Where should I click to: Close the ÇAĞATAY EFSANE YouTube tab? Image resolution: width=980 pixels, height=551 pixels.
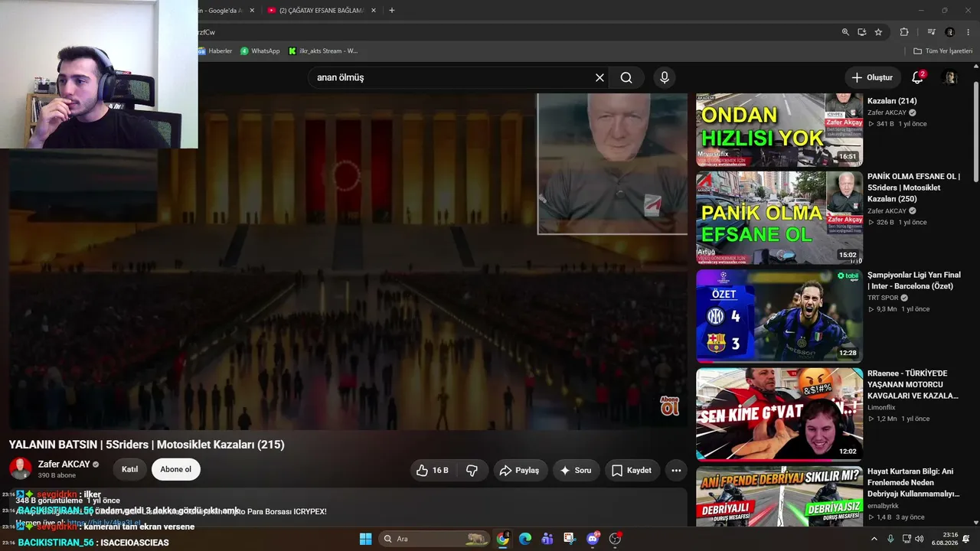[x=372, y=11]
